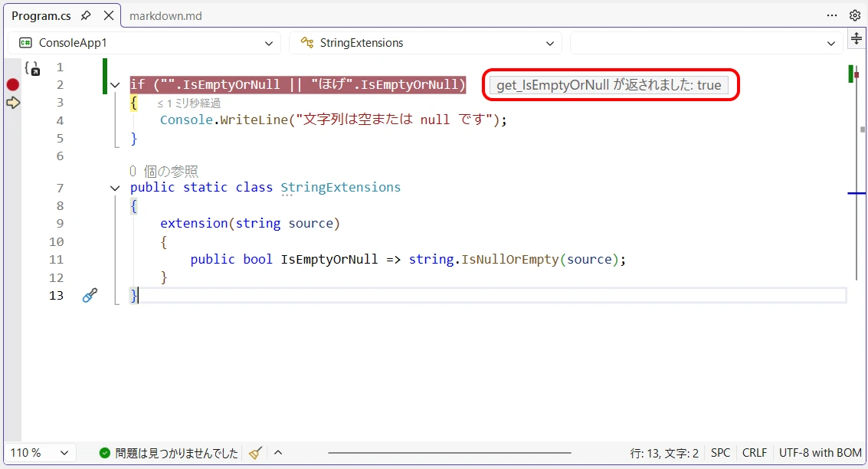The width and height of the screenshot is (868, 469).
Task: Click the yellow current statement arrow
Action: pyautogui.click(x=12, y=103)
